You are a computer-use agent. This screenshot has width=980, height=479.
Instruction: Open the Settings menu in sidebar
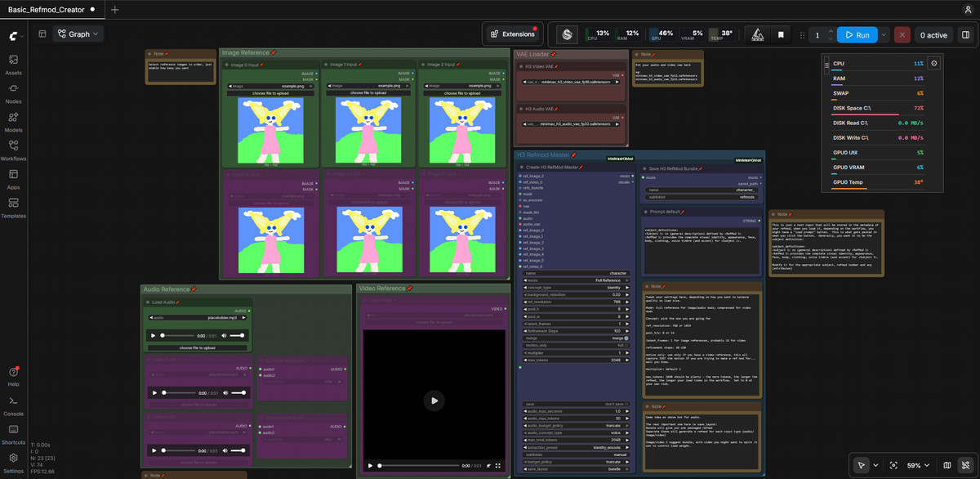pos(14,462)
